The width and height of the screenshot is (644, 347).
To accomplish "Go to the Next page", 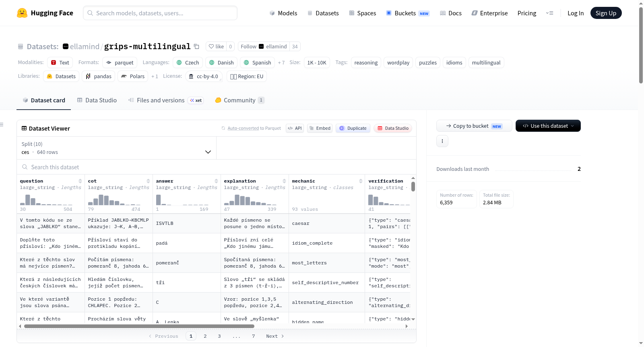I will coord(275,336).
